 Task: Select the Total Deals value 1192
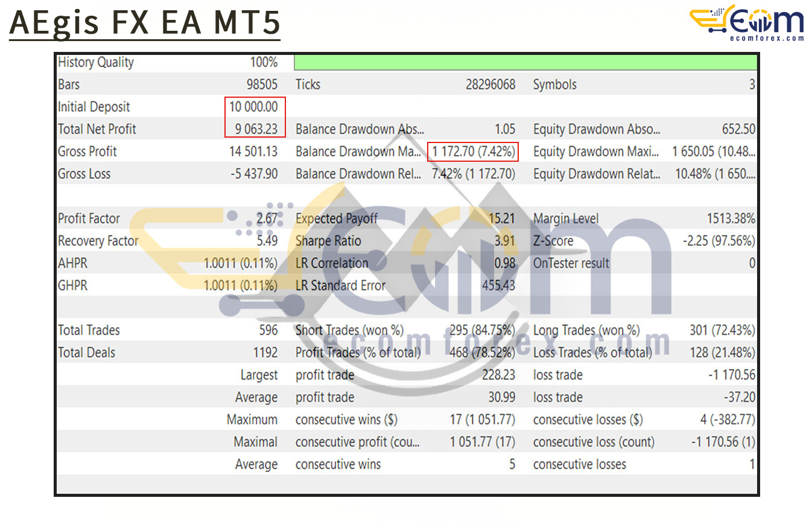point(265,353)
